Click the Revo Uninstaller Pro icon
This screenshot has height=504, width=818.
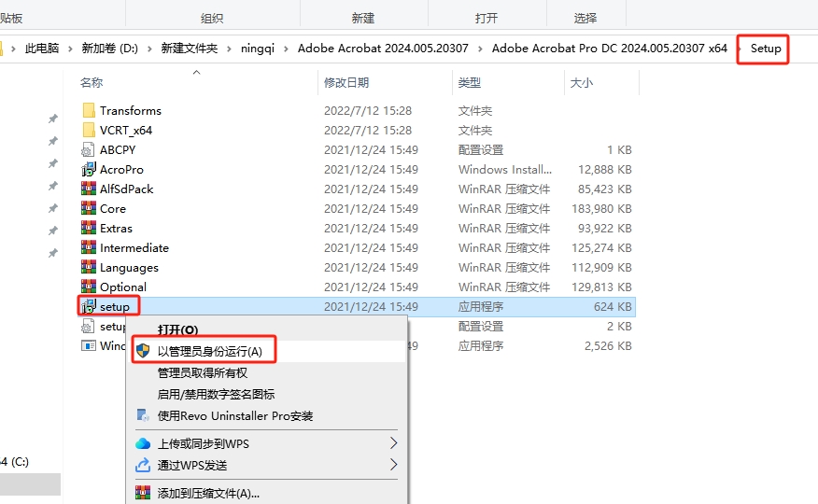[x=143, y=415]
